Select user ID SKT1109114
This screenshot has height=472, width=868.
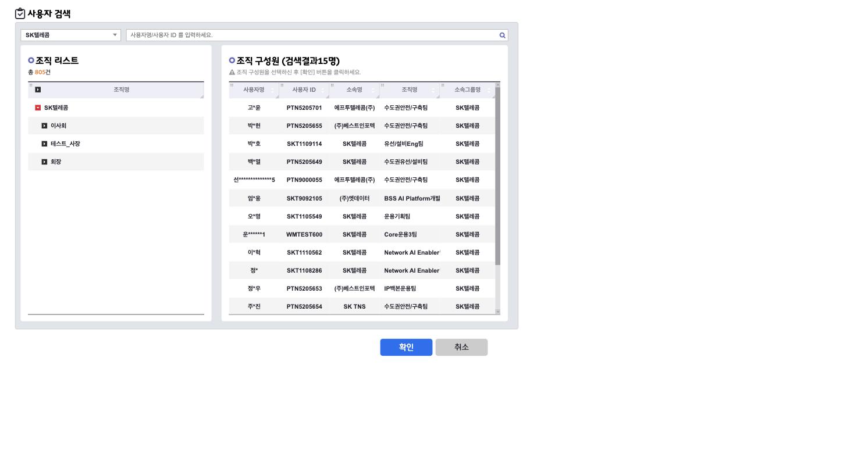pyautogui.click(x=304, y=144)
